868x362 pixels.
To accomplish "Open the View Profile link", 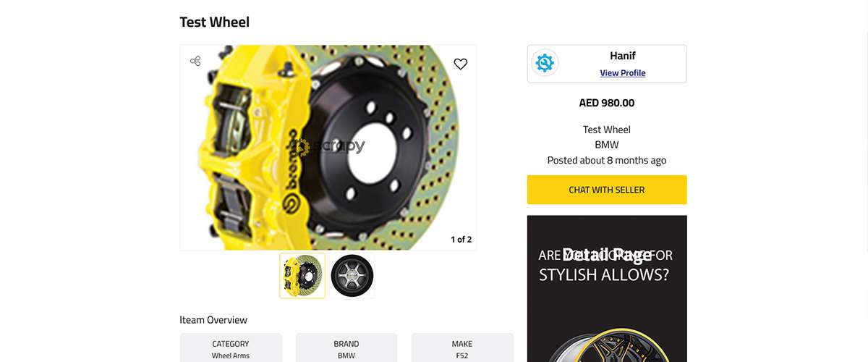I will pyautogui.click(x=622, y=73).
